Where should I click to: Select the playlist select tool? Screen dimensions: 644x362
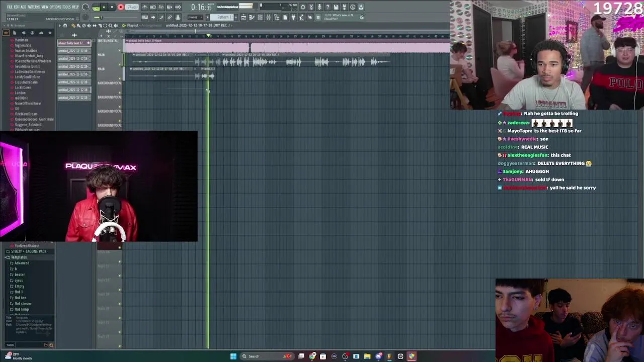[105, 25]
